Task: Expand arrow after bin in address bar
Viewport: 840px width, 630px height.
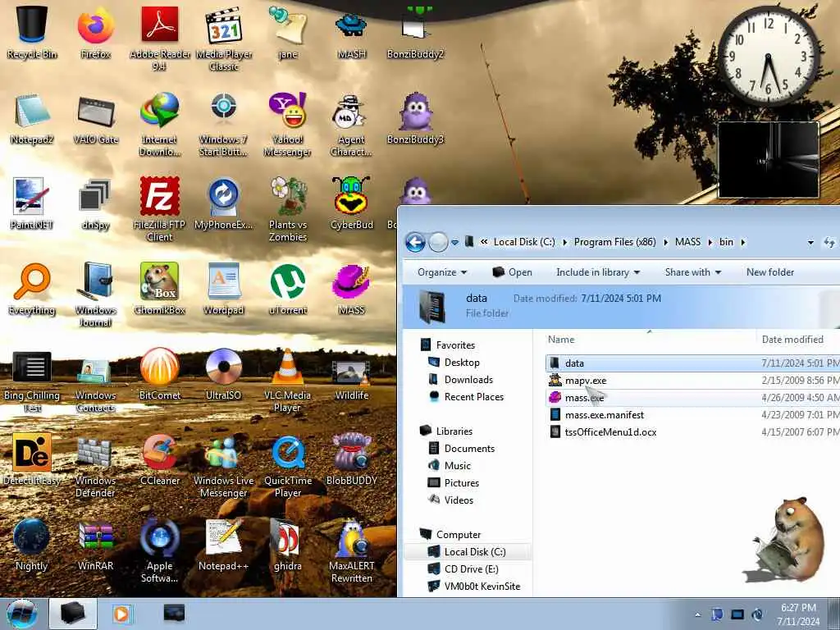Action: click(743, 242)
